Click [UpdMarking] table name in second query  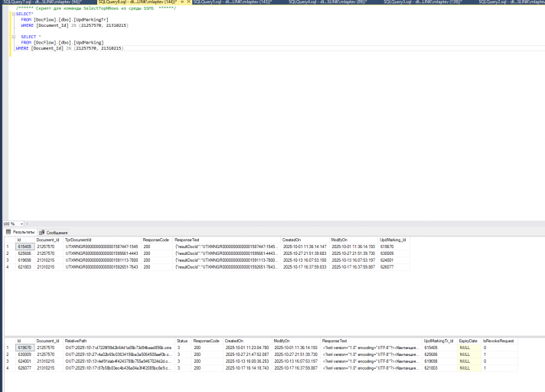pos(89,42)
